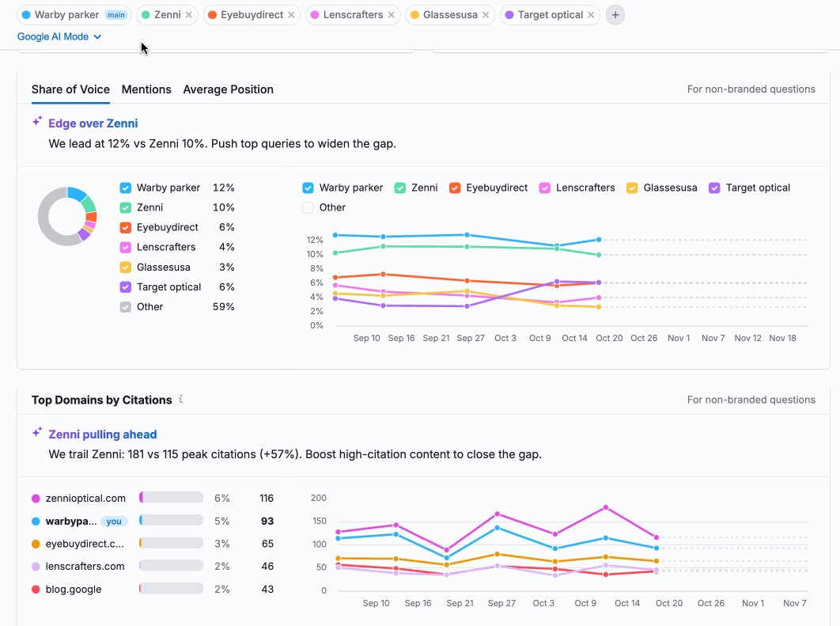Viewport: 840px width, 626px height.
Task: Click the sparkle icon beside Edge over Zenni
Action: tap(36, 122)
